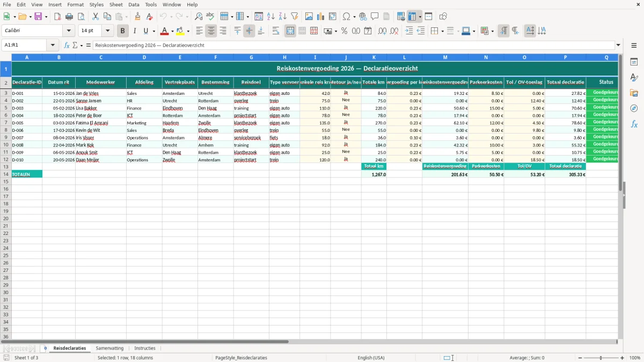Click PageStyle_Reisdeclaraties in status bar

[241, 358]
